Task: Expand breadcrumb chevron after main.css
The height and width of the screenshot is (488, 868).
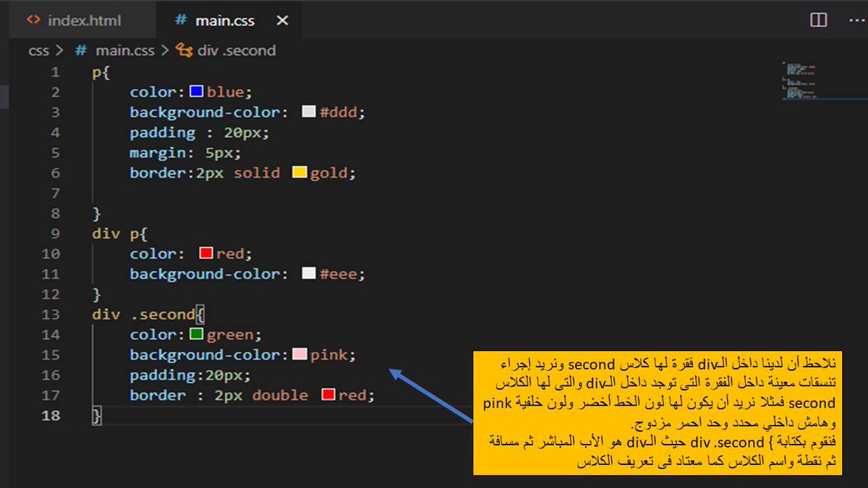Action: [165, 51]
